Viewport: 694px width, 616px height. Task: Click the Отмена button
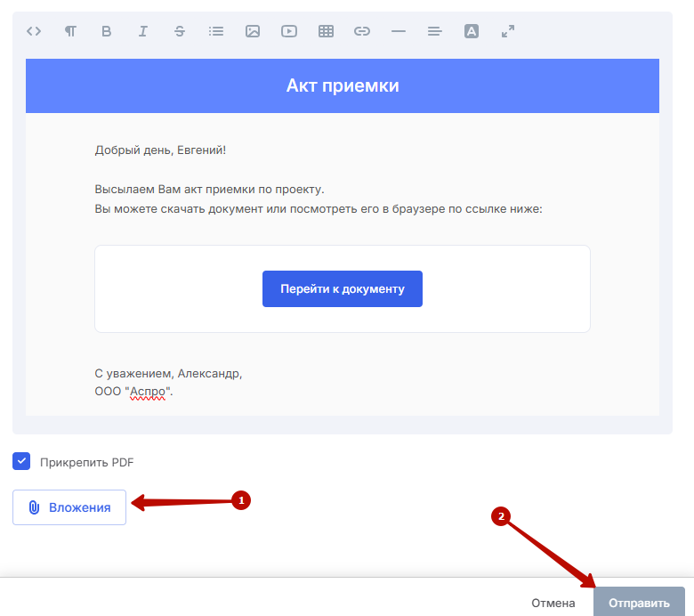553,603
